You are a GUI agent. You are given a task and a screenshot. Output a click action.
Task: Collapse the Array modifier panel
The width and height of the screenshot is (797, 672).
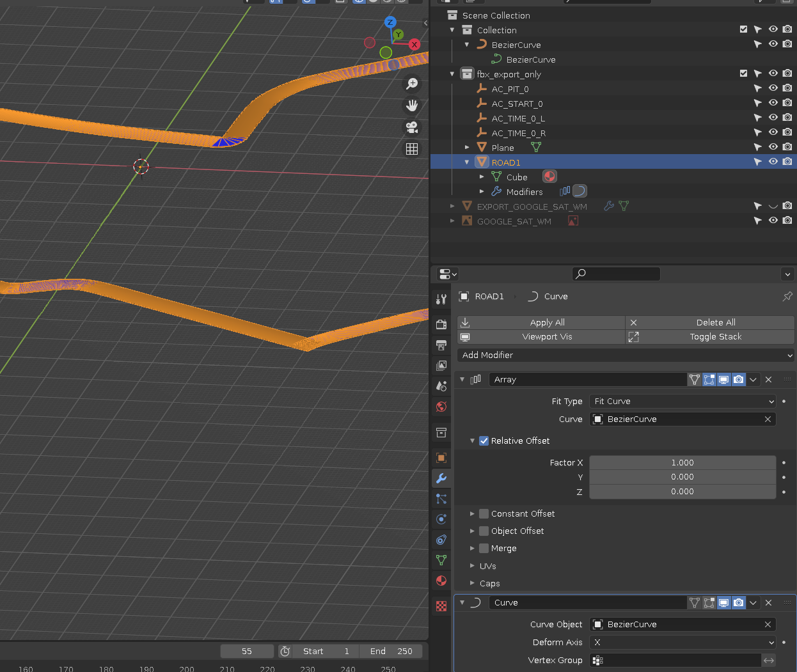462,379
